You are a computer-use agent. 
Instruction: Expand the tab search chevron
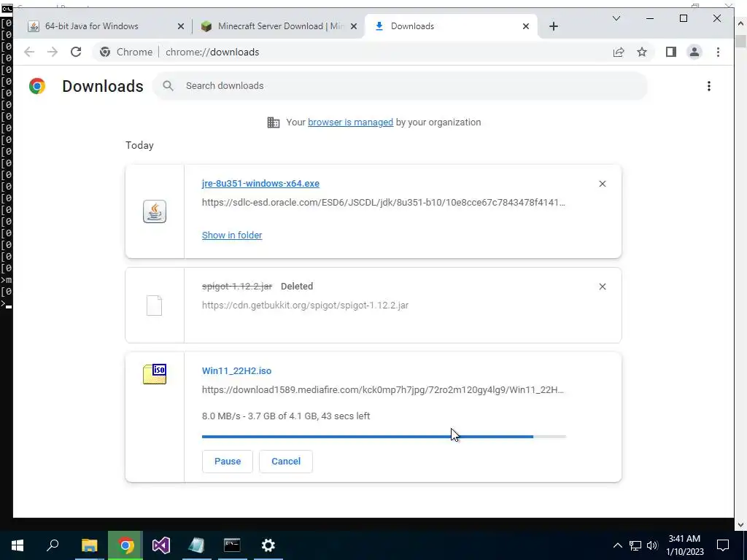(x=616, y=18)
